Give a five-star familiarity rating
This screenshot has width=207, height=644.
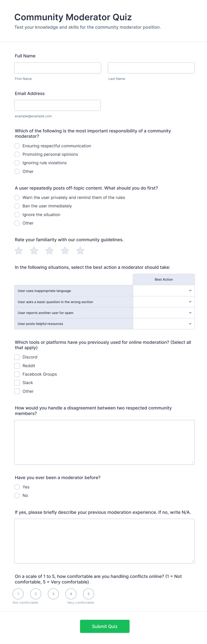80,251
